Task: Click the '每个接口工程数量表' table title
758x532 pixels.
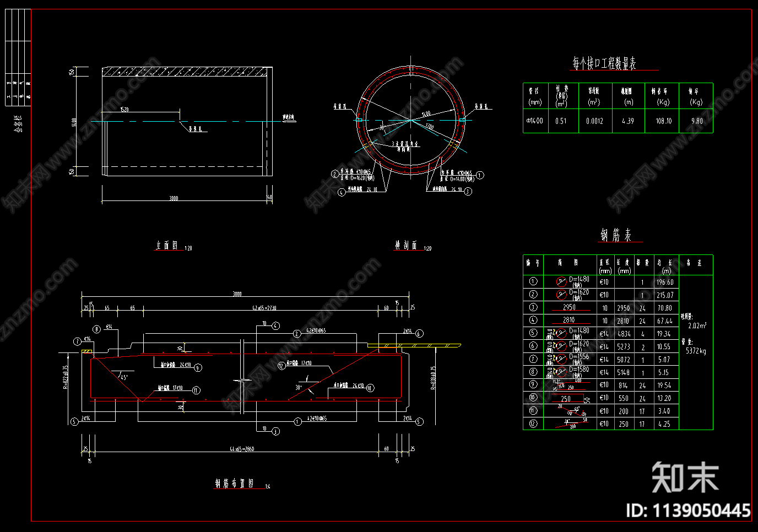Action: point(604,63)
